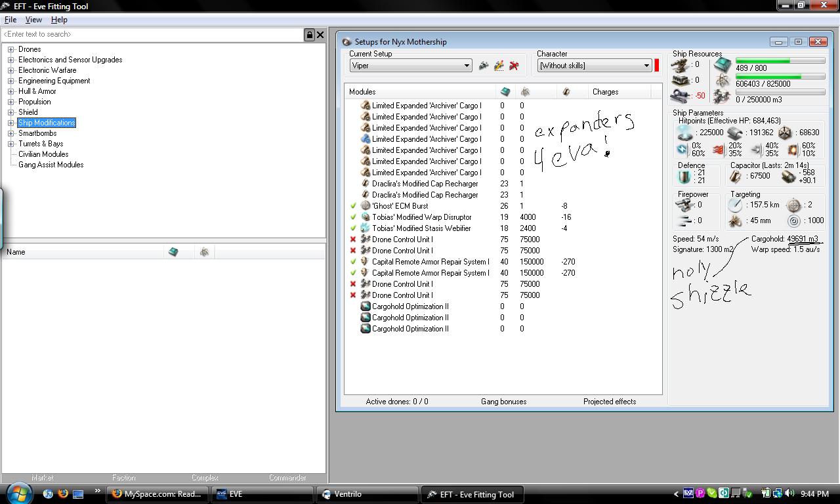840x504 pixels.
Task: Switch to the Commander tab
Action: 287,478
